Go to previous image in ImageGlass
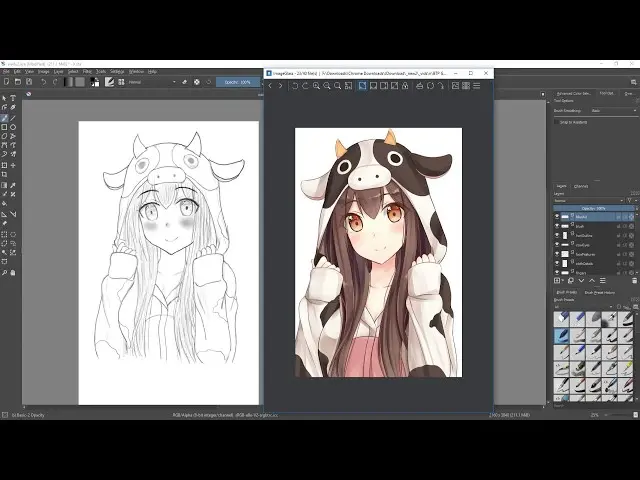This screenshot has height=480, width=640. click(270, 86)
